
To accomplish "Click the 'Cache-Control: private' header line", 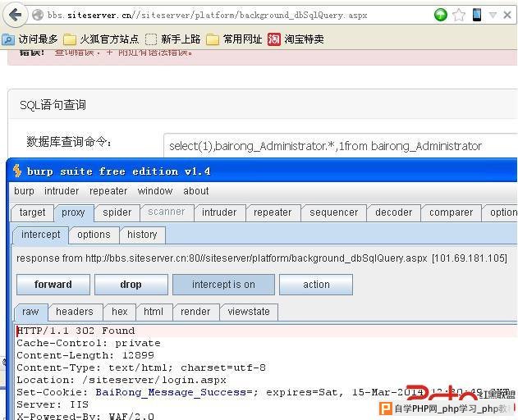I will point(89,343).
